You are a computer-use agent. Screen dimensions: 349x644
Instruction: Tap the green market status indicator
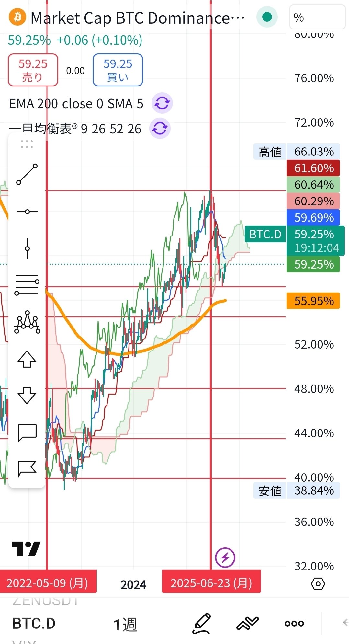click(267, 17)
